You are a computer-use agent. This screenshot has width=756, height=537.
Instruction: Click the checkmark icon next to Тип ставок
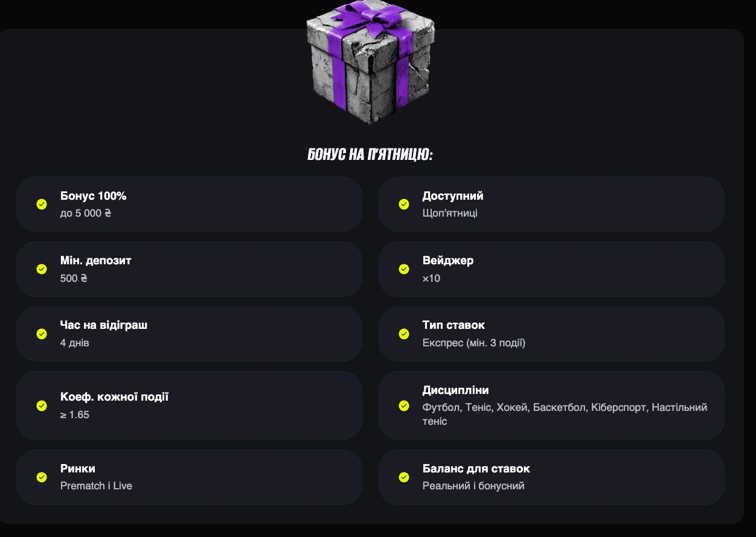pos(404,334)
